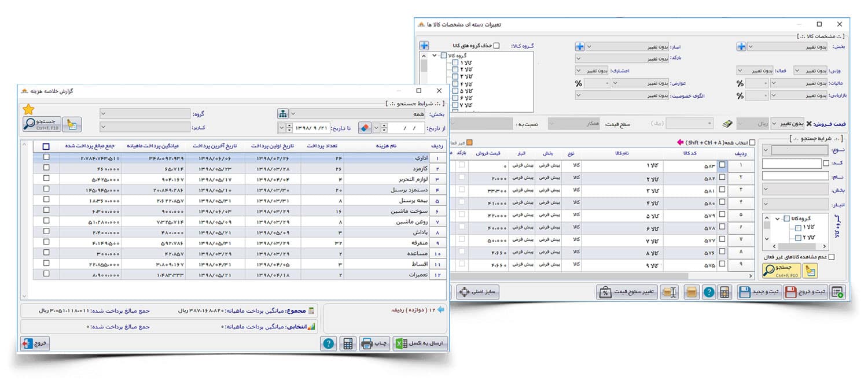Open help in the expense summary report window
The height and width of the screenshot is (392, 868).
[329, 343]
